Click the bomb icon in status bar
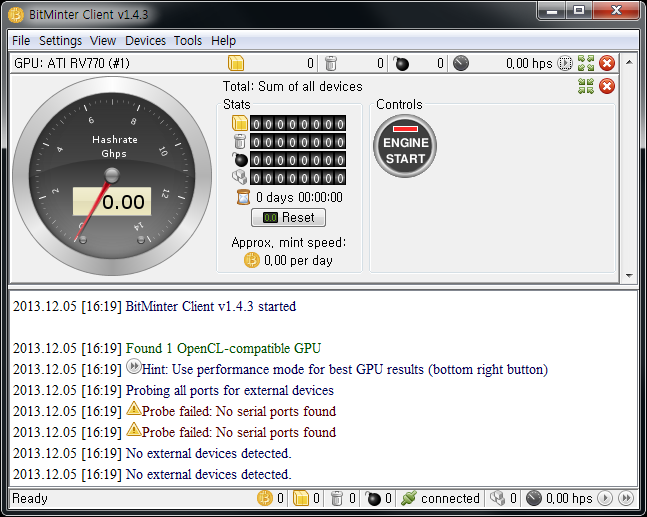This screenshot has width=647, height=517. (x=373, y=498)
